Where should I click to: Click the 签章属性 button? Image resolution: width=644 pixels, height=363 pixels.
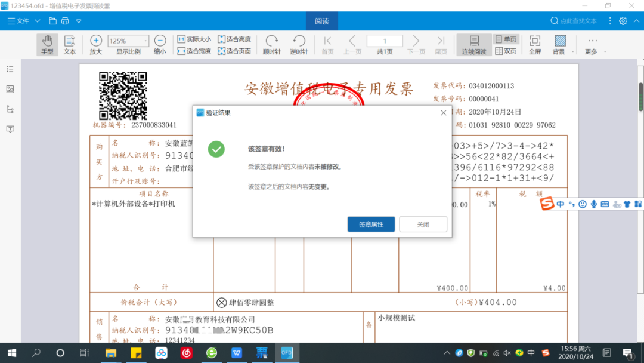(371, 224)
